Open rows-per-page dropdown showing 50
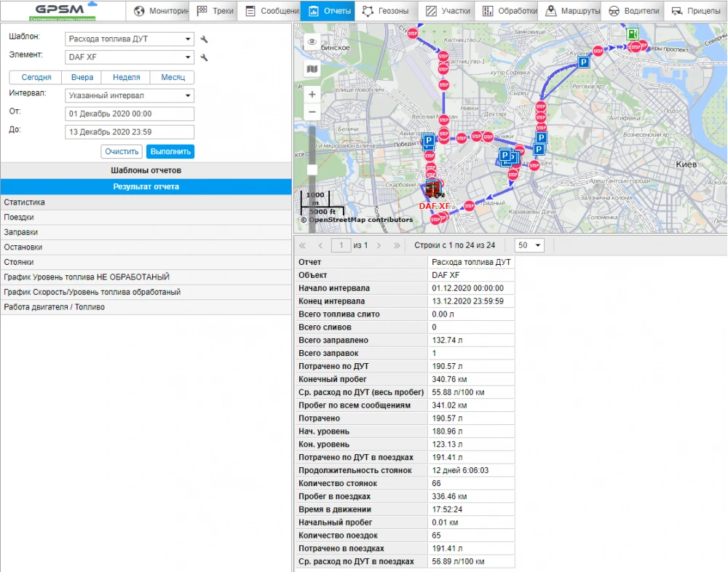This screenshot has width=728, height=572. pyautogui.click(x=529, y=245)
